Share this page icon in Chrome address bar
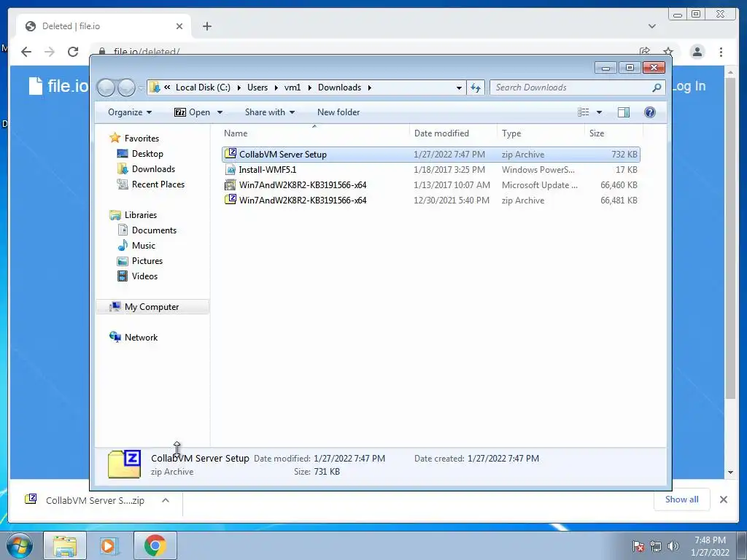Screen dimensions: 747x560 pos(645,52)
